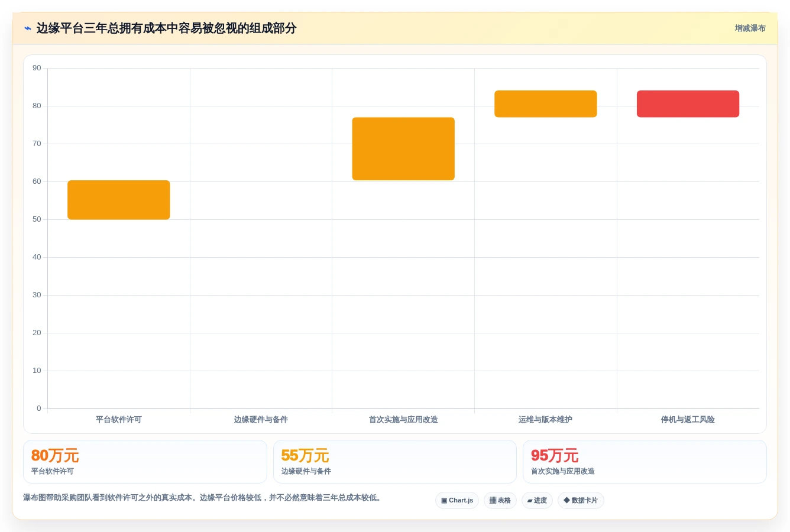The image size is (790, 532).
Task: Click the x-axis label 运维与版本维护
Action: point(545,420)
